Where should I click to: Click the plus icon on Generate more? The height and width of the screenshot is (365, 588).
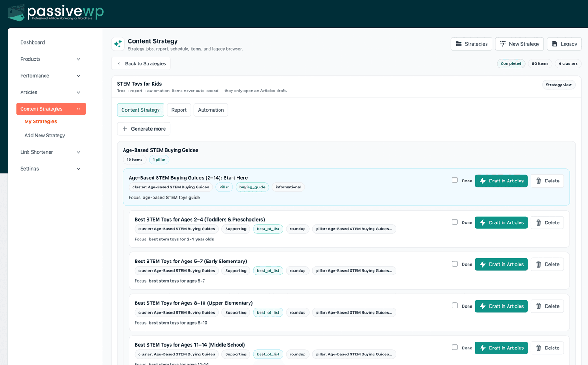coord(124,129)
